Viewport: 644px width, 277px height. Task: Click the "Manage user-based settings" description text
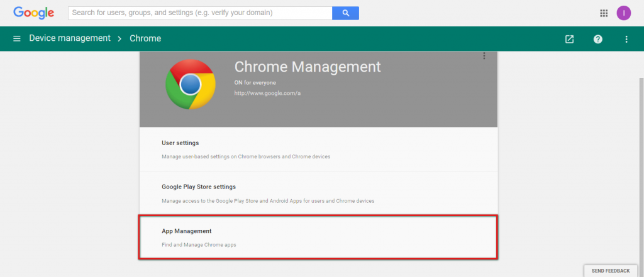246,157
